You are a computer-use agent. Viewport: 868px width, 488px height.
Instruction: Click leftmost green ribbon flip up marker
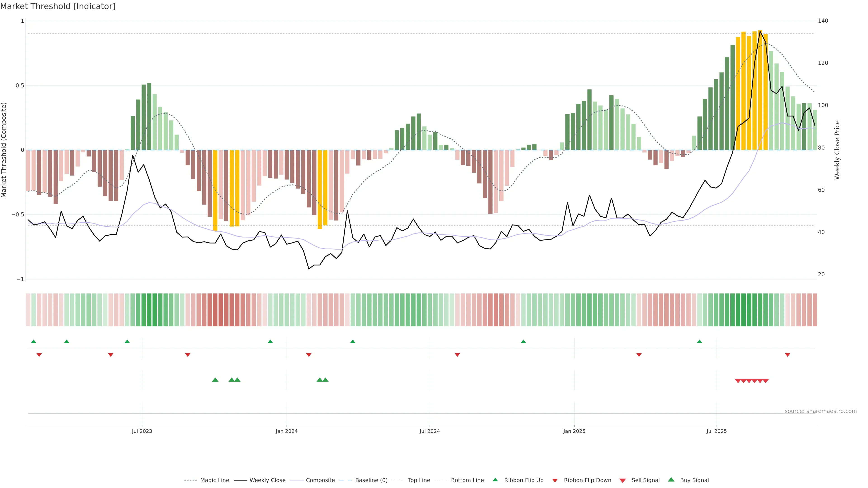coord(33,342)
